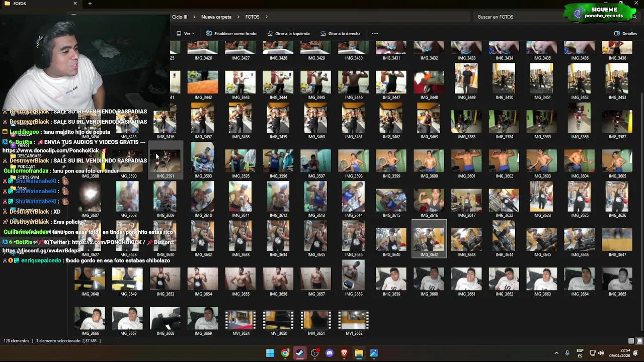Show hidden tray icons chevron
644x362 pixels.
(556, 353)
